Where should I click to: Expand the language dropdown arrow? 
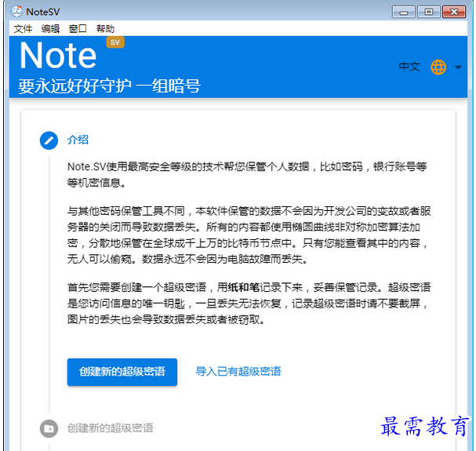click(x=458, y=67)
